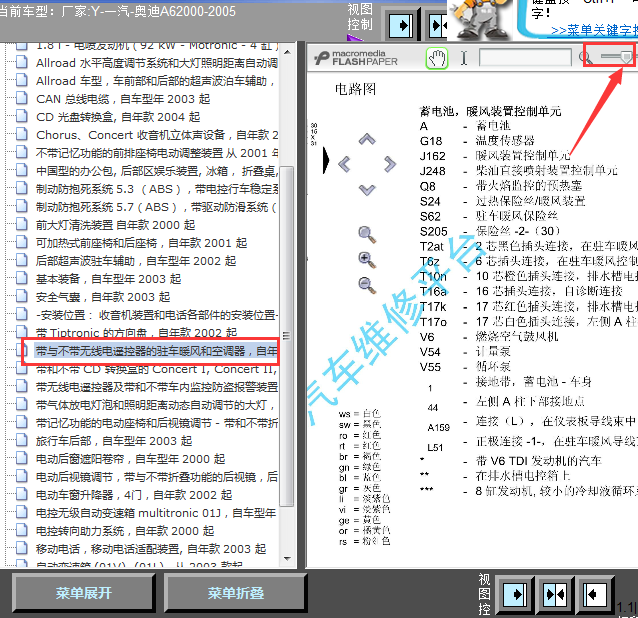This screenshot has width=638, height=618.
Task: Pan document down with the down arrow
Action: [367, 190]
